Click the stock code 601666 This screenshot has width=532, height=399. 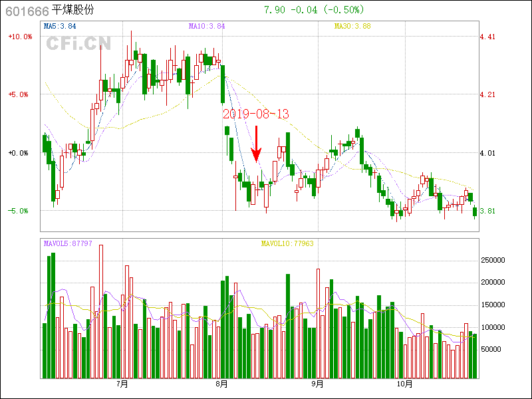click(27, 10)
